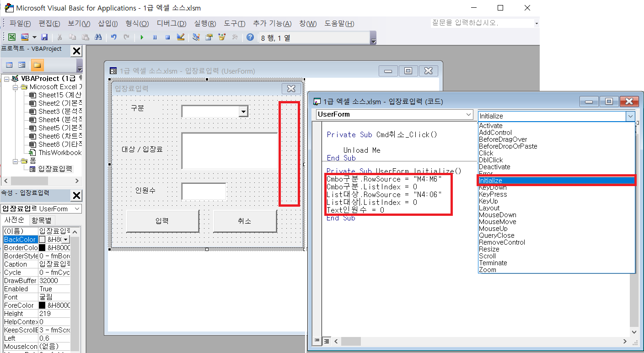
Task: Click the Redo arrow icon
Action: 127,37
